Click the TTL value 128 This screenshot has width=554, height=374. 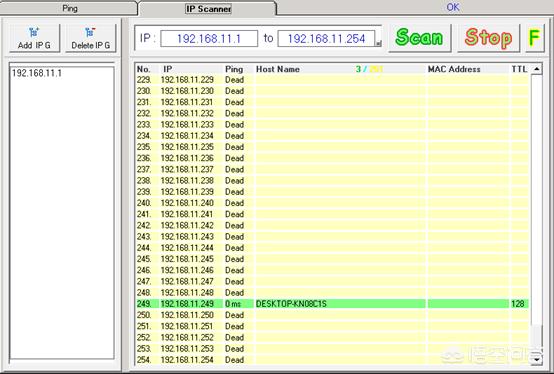[x=518, y=304]
